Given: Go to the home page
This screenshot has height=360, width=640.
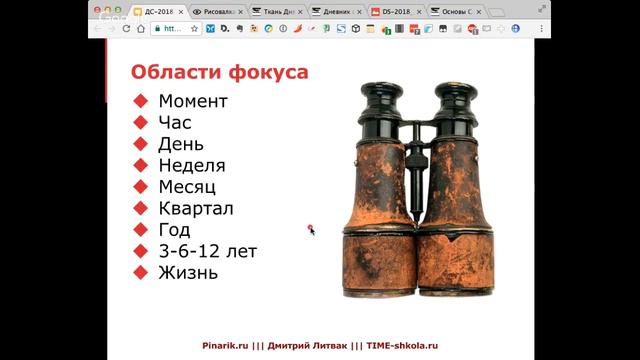Looking at the screenshot, I should (x=141, y=29).
